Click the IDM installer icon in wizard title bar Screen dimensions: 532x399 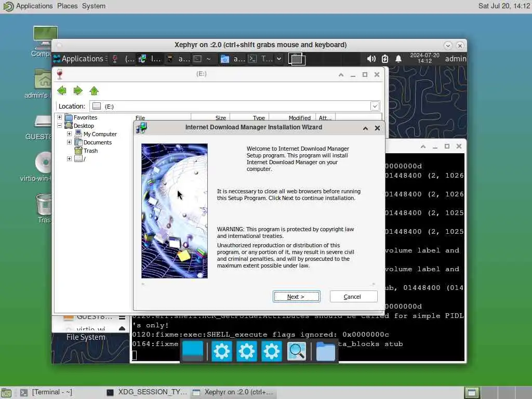(141, 128)
